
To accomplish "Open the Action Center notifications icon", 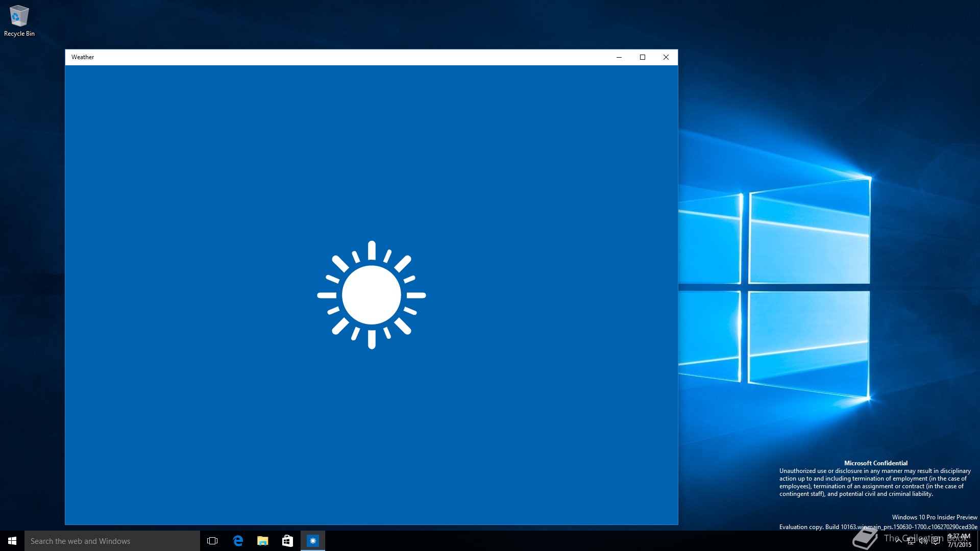I will [x=936, y=541].
